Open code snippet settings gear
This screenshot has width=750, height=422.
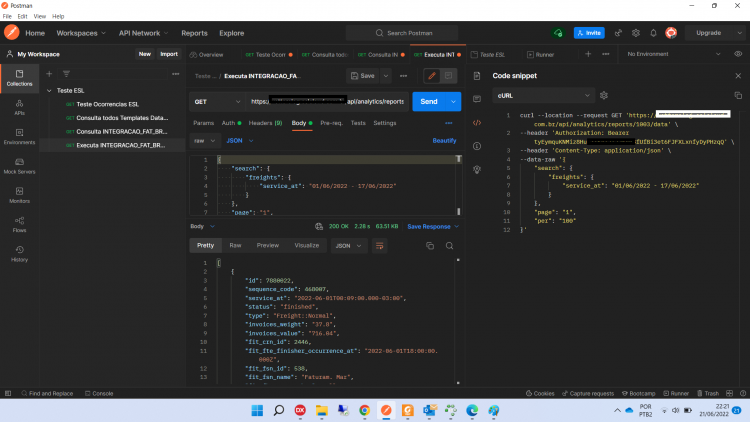(x=604, y=96)
